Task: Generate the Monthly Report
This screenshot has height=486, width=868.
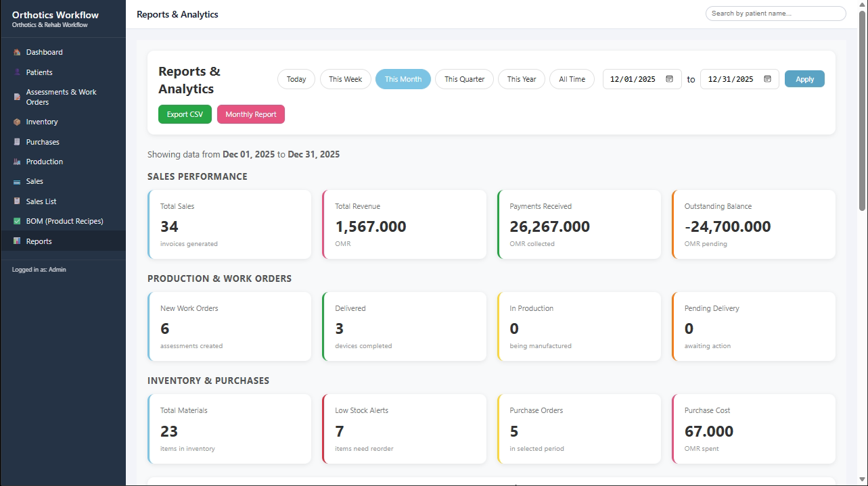Action: click(x=250, y=114)
